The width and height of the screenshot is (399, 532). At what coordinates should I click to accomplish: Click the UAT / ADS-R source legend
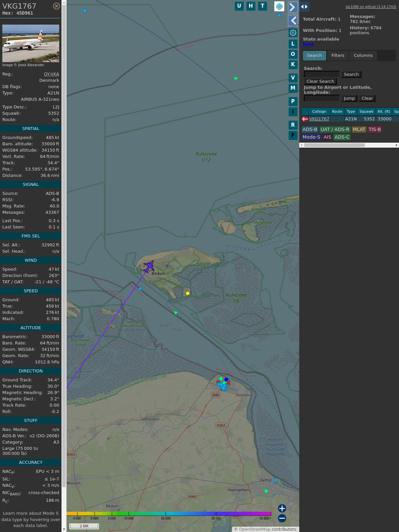point(335,130)
